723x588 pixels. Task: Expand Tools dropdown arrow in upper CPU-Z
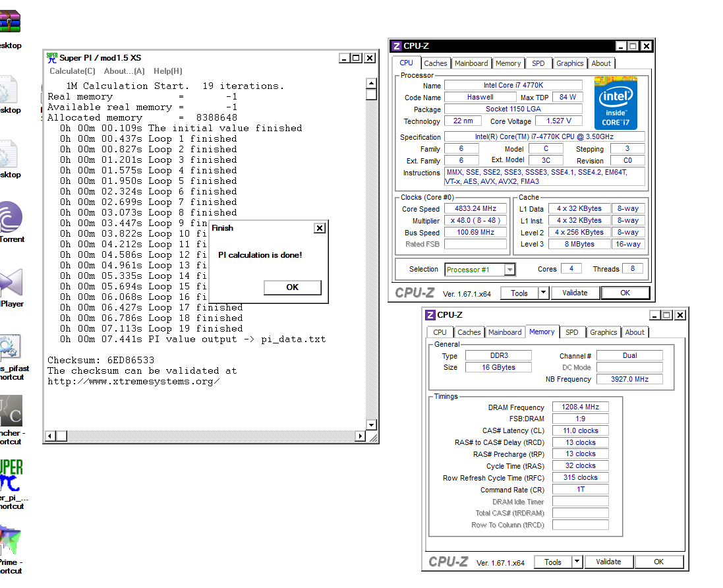pyautogui.click(x=543, y=293)
